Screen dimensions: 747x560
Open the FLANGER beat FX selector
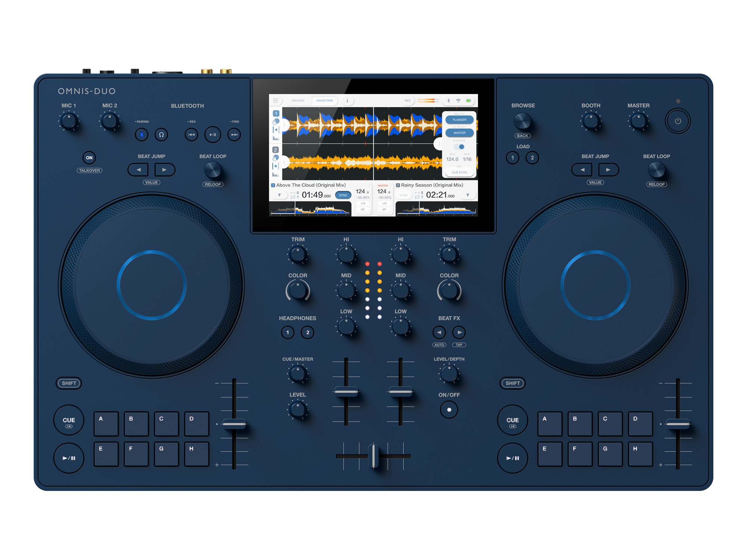(x=459, y=120)
